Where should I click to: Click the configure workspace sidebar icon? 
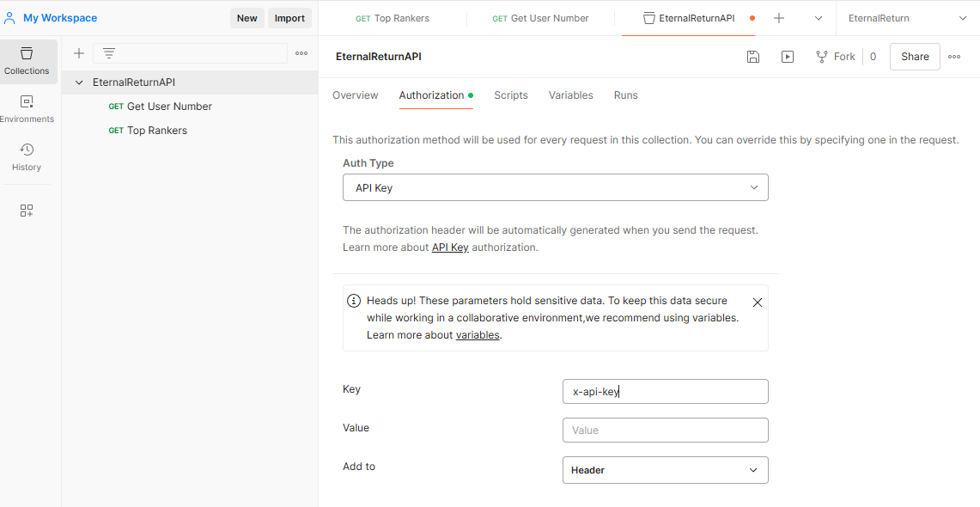pyautogui.click(x=27, y=211)
